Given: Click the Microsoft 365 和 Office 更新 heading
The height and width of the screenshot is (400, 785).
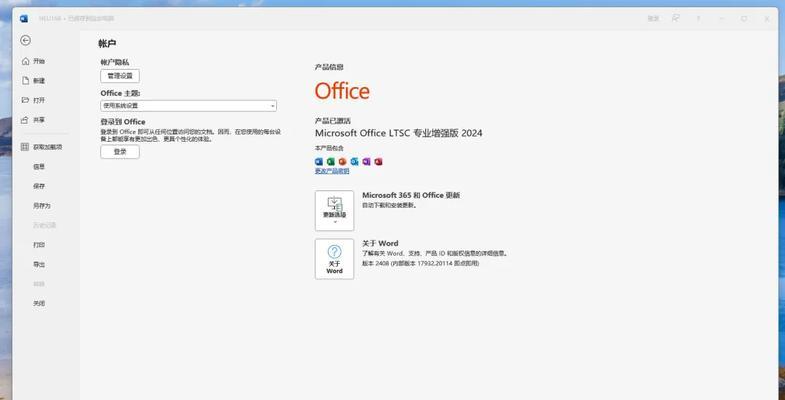Looking at the screenshot, I should [411, 195].
